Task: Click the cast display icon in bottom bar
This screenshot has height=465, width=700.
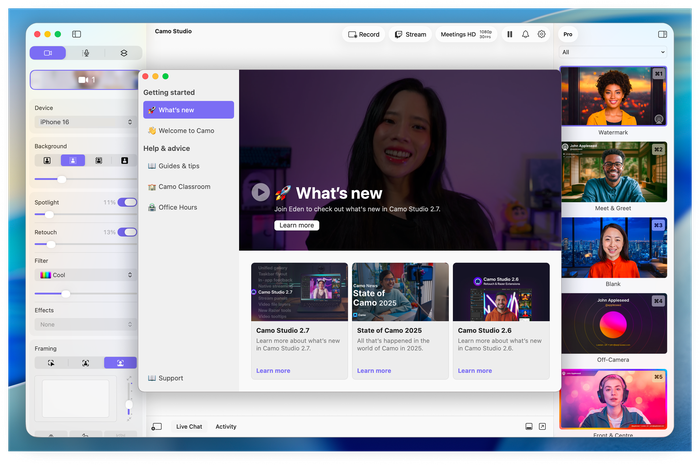Action: tap(157, 427)
